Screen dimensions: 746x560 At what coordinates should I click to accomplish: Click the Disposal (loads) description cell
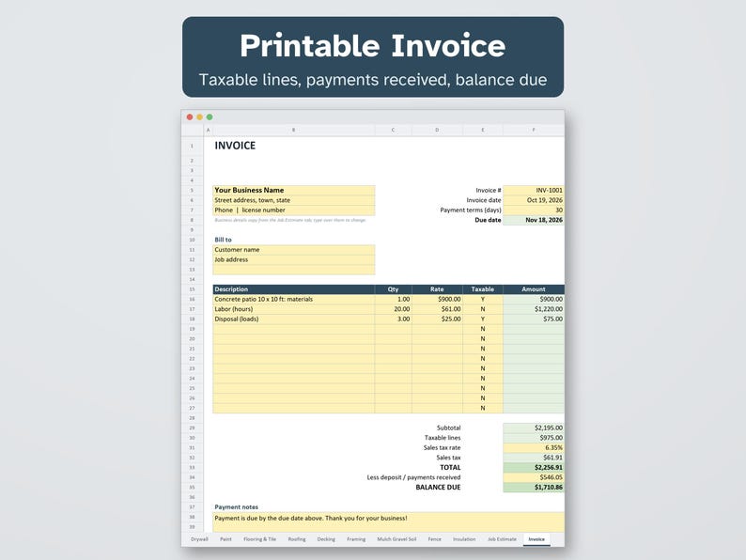click(293, 319)
